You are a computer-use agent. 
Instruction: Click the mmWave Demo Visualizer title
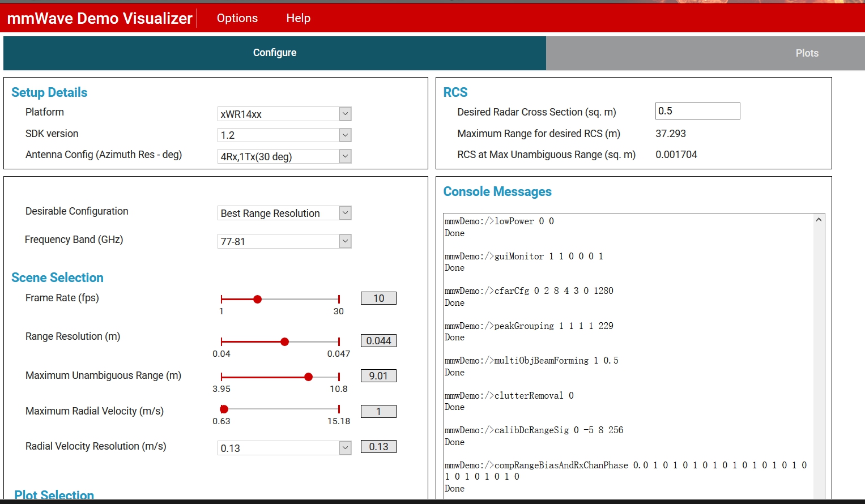(x=99, y=18)
